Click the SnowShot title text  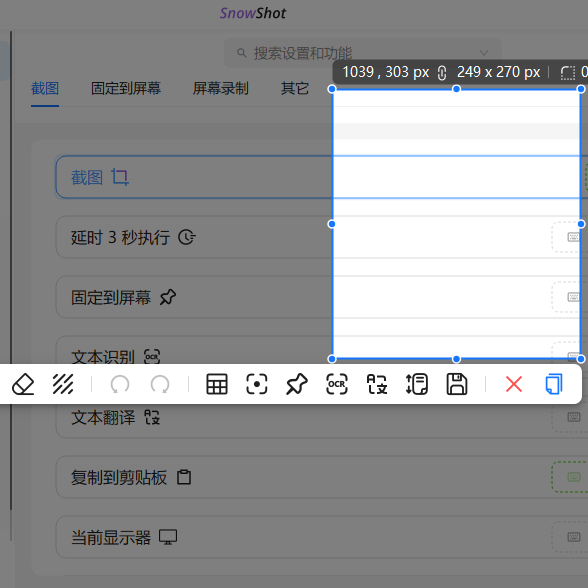tap(253, 14)
